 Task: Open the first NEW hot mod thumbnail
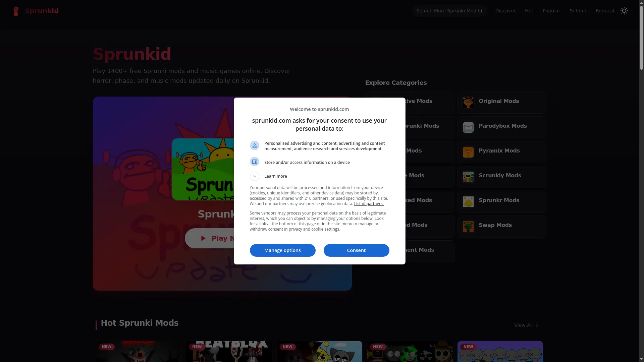[139, 351]
